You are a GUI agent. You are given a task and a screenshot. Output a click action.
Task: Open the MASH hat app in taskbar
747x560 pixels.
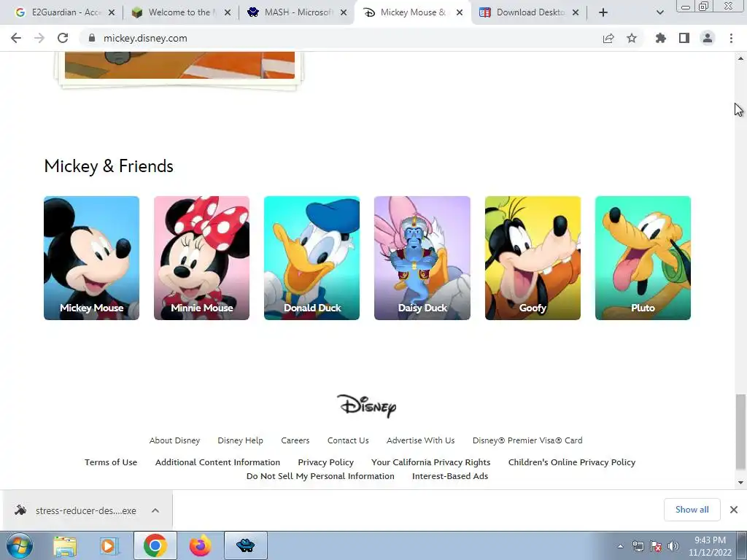(245, 545)
